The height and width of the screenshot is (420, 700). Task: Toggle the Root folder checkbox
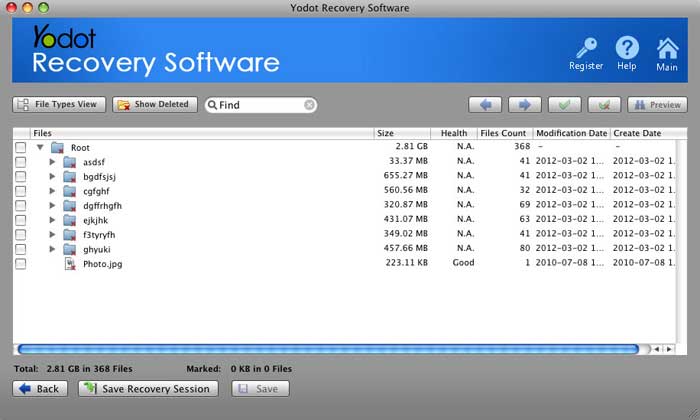point(21,148)
